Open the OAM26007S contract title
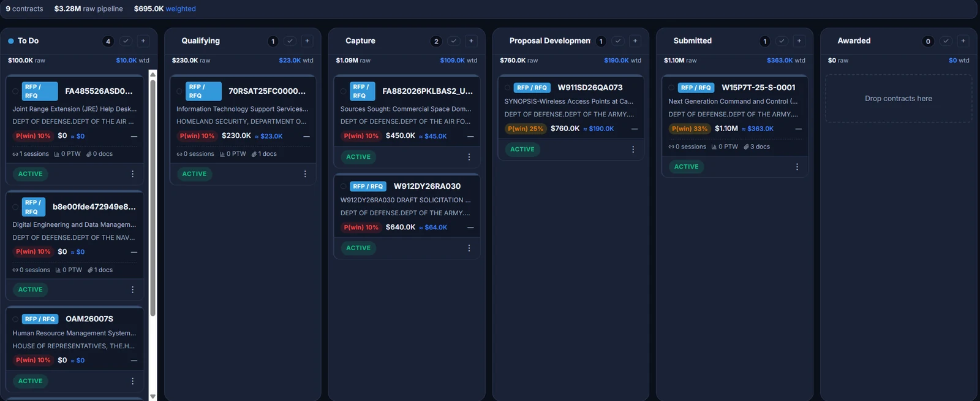 click(x=89, y=319)
